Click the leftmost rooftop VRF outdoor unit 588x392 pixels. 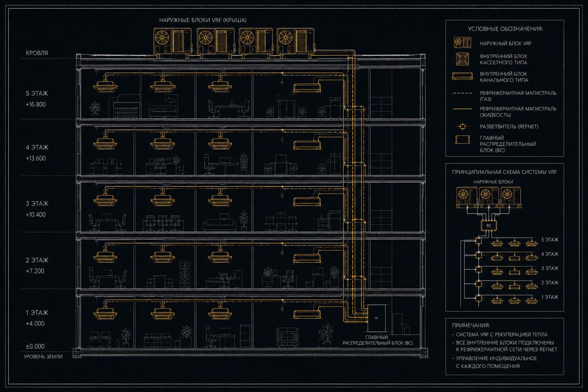tap(172, 41)
